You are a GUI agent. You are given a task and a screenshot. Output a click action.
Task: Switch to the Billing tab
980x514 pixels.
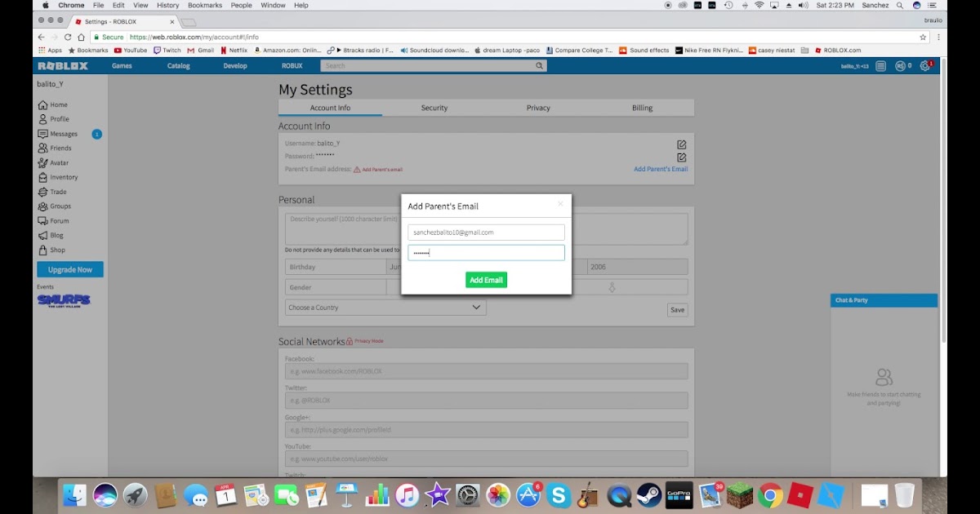pos(643,108)
